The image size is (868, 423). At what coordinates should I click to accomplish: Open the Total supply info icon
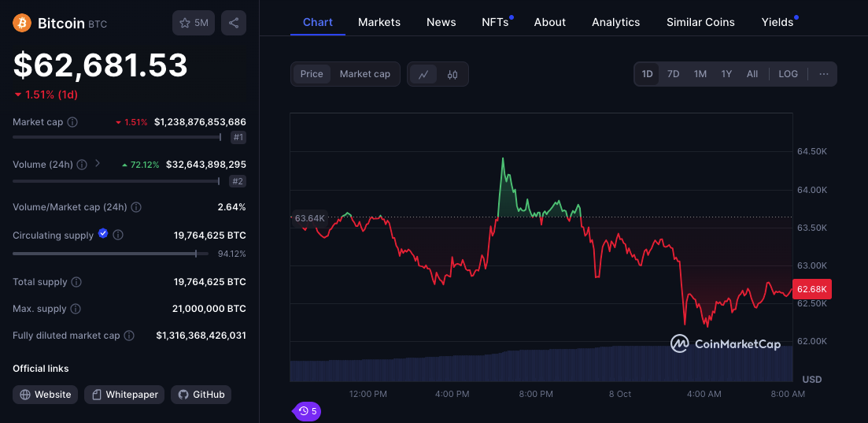click(x=76, y=282)
